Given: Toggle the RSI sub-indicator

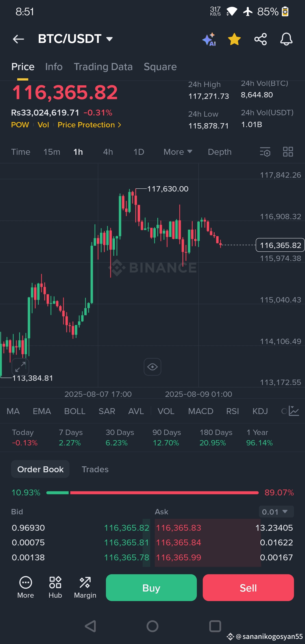Looking at the screenshot, I should click(x=232, y=411).
